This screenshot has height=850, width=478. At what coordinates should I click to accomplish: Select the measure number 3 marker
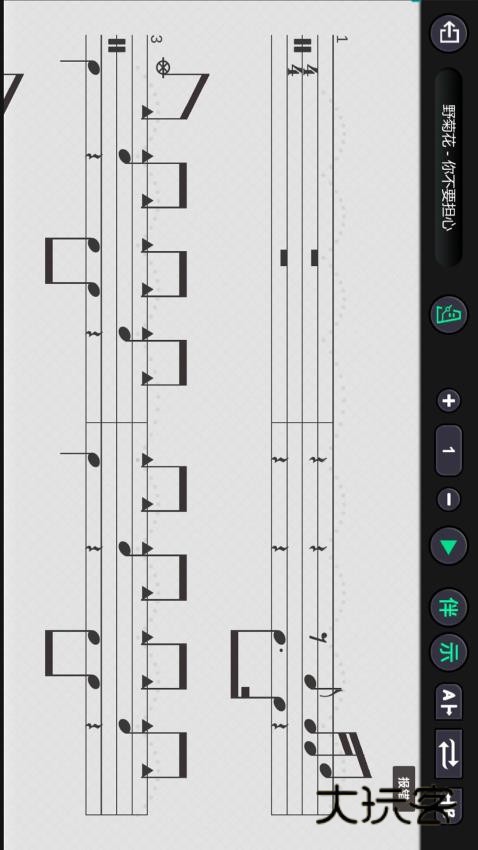tap(156, 40)
